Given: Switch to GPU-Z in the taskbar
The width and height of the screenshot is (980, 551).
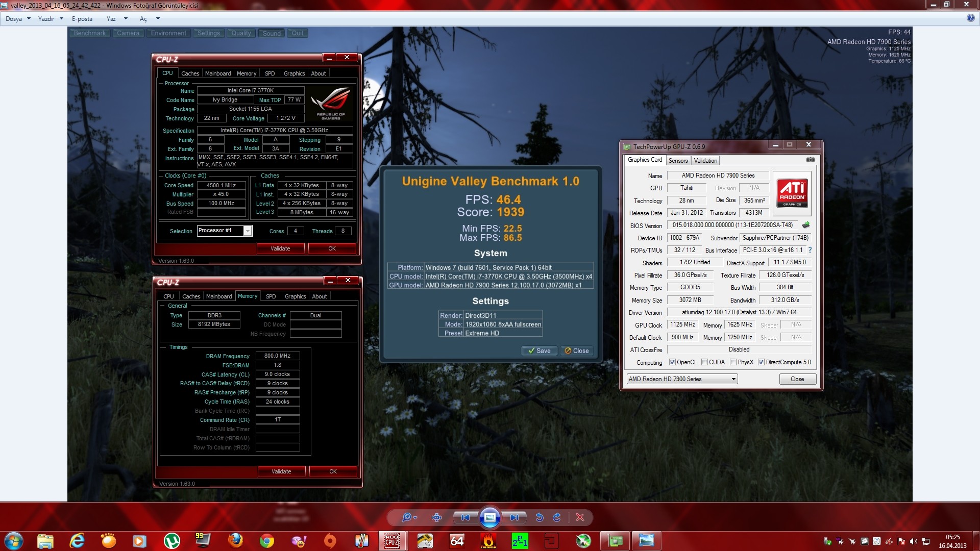Looking at the screenshot, I should tap(615, 541).
